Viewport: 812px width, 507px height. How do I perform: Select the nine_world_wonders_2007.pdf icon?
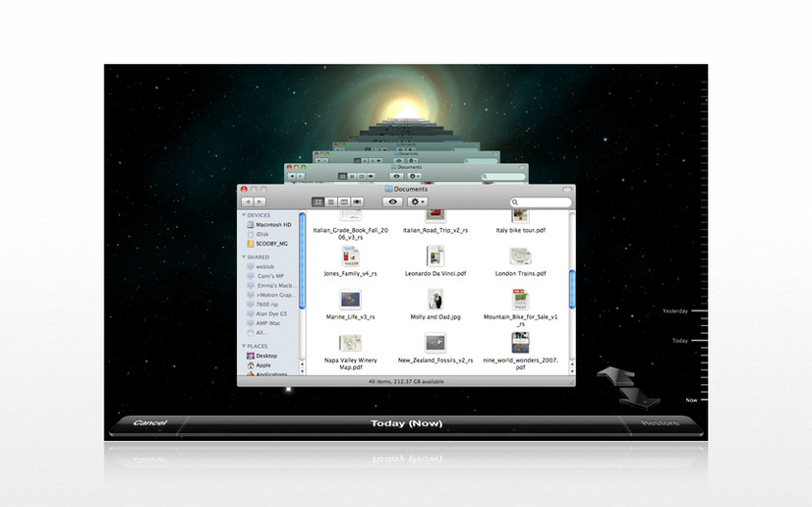[520, 343]
